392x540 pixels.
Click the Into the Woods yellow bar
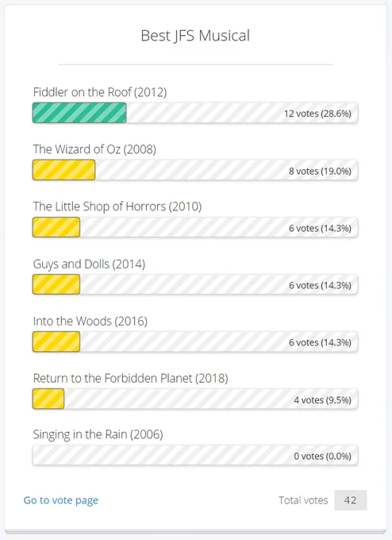pos(56,341)
